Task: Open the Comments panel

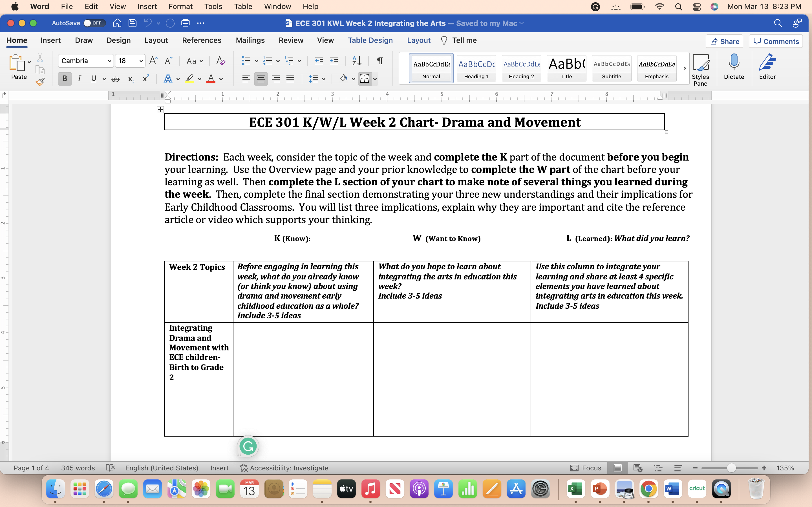Action: tap(775, 41)
